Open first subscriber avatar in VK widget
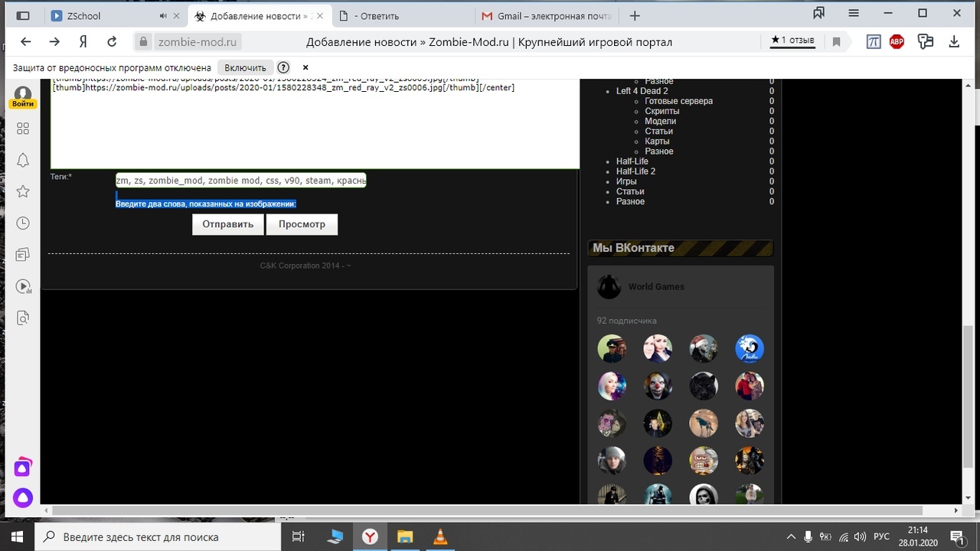Screen dimensions: 980x551 (612, 348)
